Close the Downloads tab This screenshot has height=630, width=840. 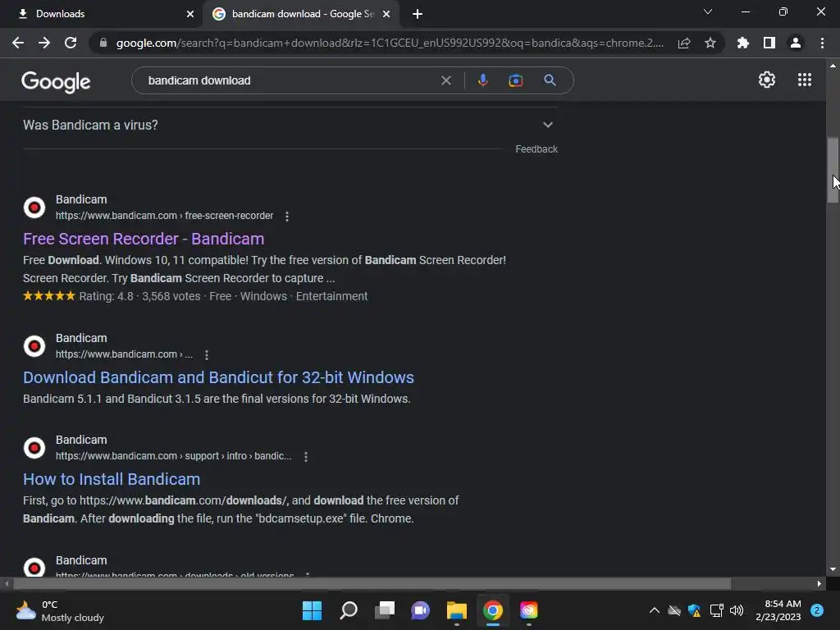190,14
